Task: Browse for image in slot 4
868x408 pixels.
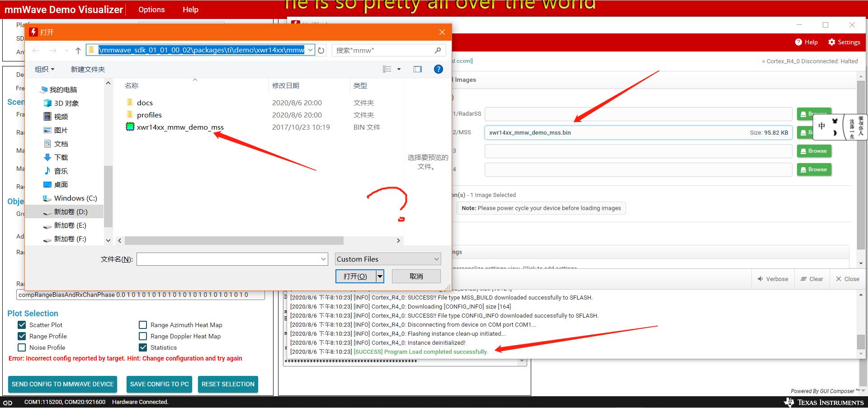Action: pos(814,169)
